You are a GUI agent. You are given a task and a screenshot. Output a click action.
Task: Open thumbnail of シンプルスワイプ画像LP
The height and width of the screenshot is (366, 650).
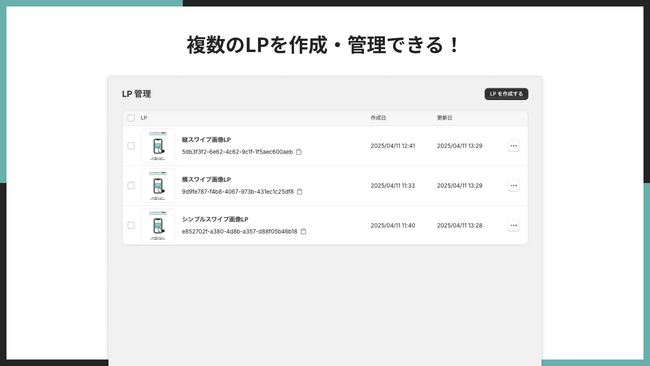158,225
